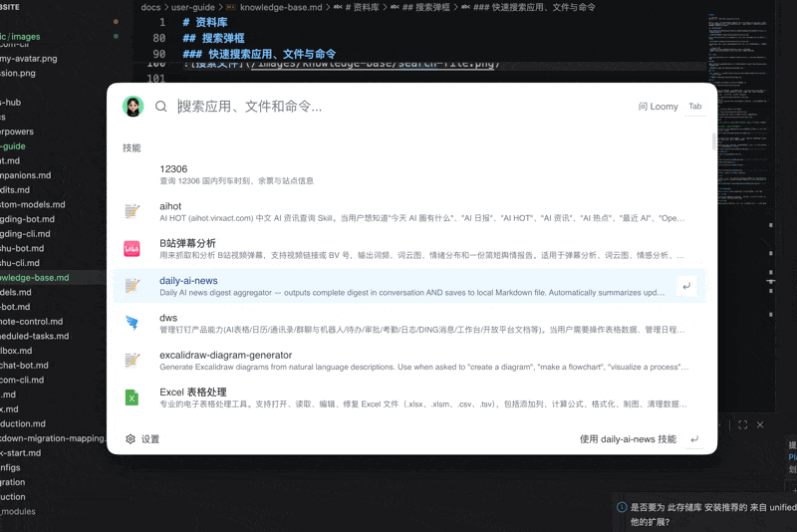
Task: Click the daily-ai-news notepad icon
Action: pos(133,286)
